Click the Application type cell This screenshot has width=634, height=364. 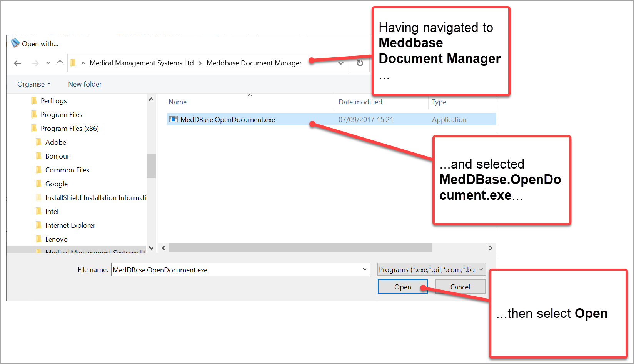coord(449,120)
